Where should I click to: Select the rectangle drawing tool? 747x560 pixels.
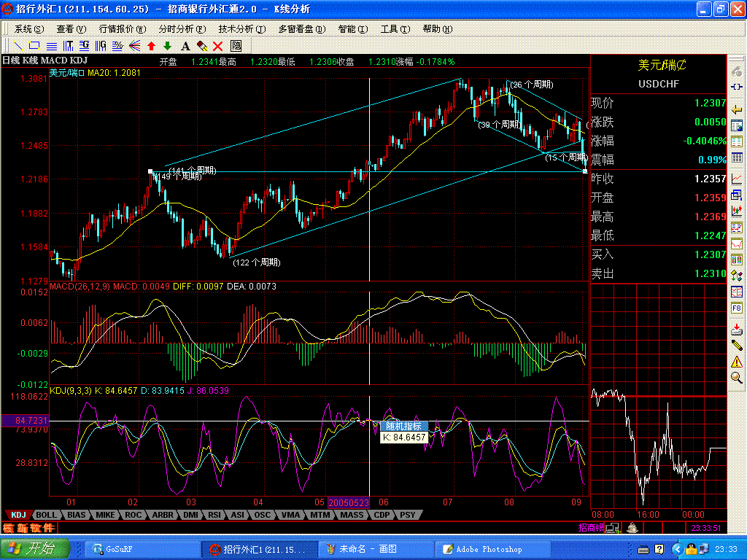[34, 46]
